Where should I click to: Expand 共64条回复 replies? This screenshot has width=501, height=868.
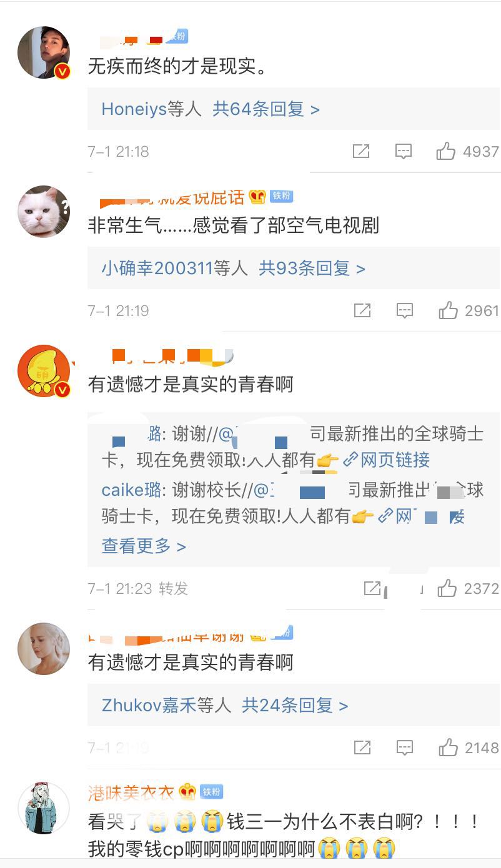[266, 109]
